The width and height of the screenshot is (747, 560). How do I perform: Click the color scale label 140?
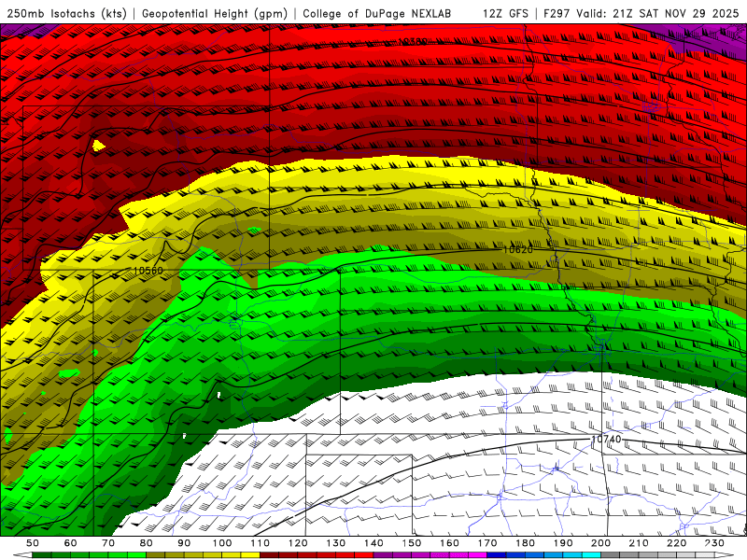click(373, 543)
